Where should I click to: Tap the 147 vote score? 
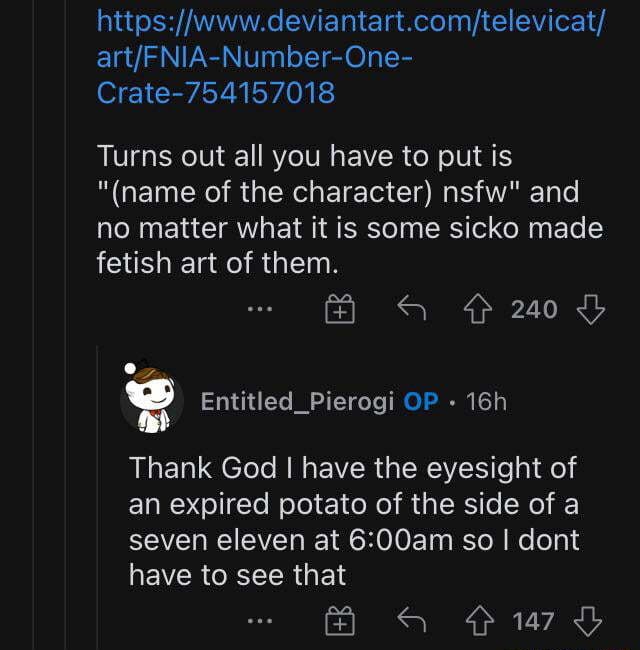pos(534,621)
